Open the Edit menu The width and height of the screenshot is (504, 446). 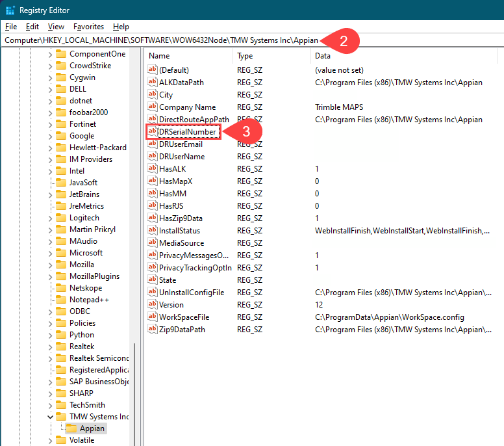point(32,27)
